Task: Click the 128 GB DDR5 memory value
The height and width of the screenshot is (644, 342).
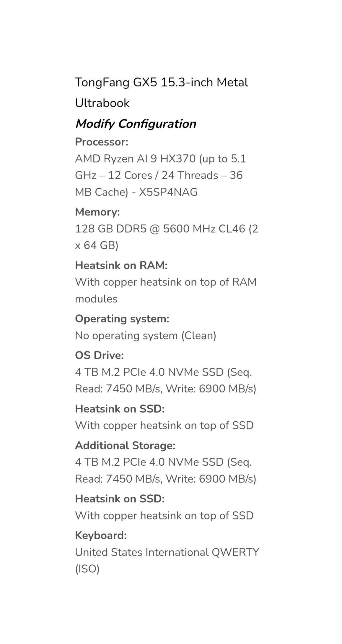Action: [167, 237]
